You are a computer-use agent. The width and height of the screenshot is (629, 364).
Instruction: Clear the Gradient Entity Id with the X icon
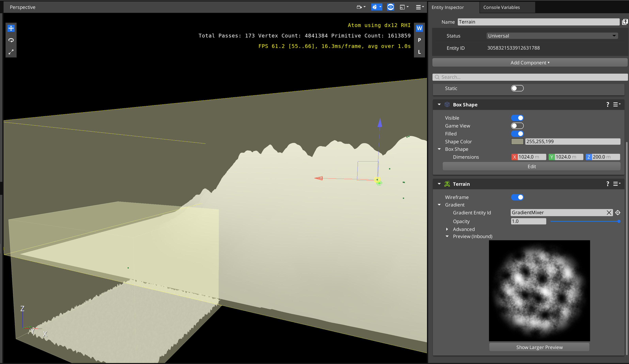(x=609, y=213)
